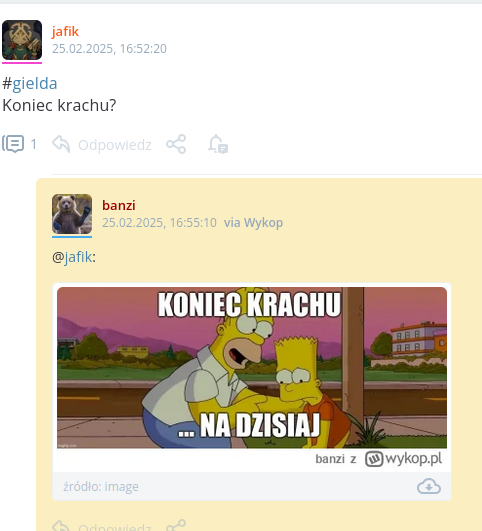
Task: Open the gielda hashtag
Action: pyautogui.click(x=35, y=83)
